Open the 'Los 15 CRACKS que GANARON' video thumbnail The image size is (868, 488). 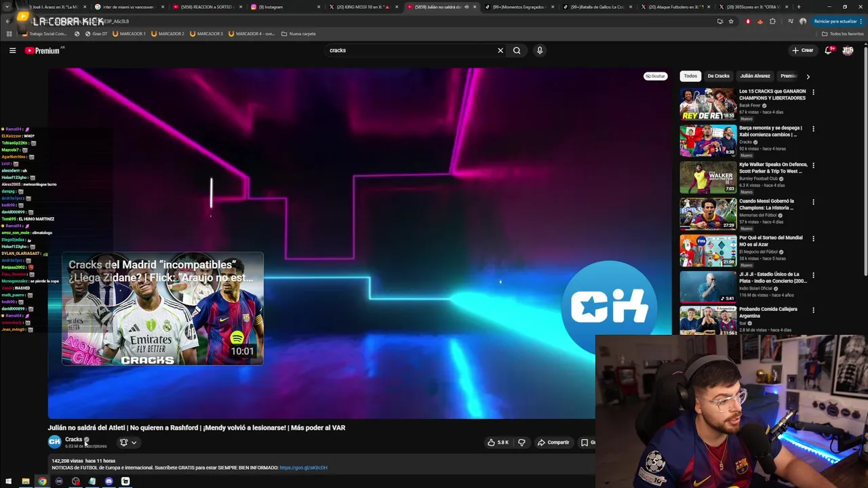tap(708, 104)
